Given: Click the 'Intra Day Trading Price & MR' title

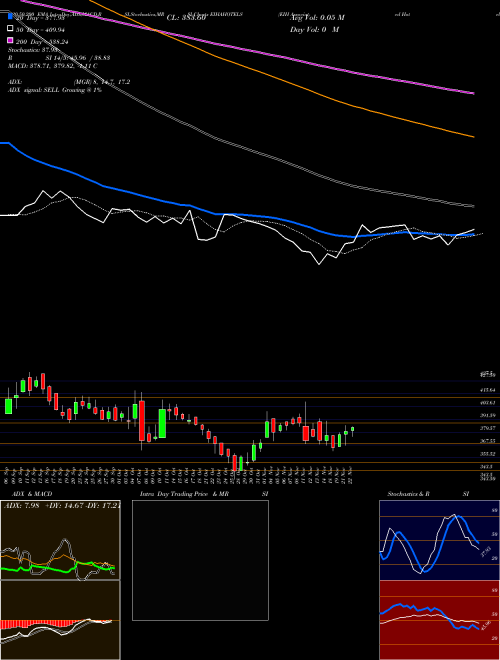Looking at the screenshot, I should 185,494.
